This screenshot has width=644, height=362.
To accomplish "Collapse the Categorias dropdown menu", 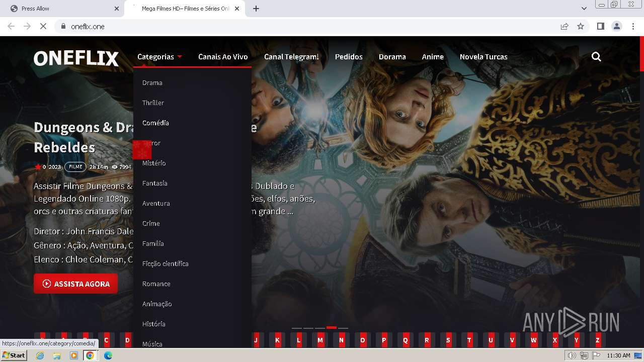I will coord(159,57).
